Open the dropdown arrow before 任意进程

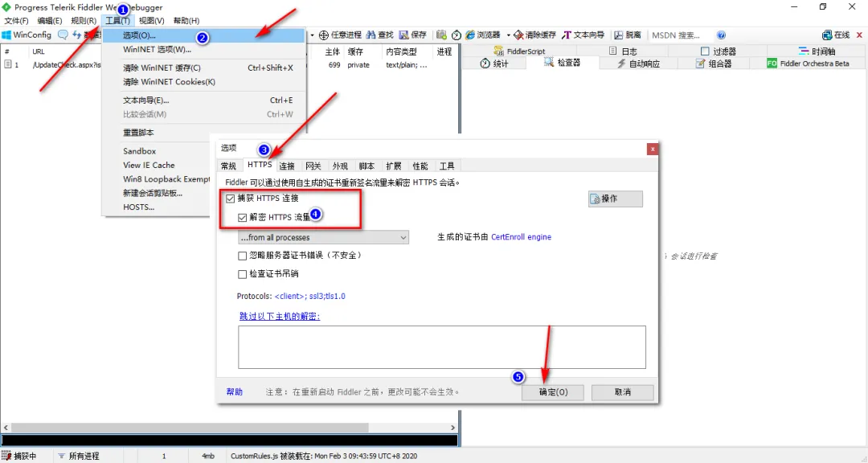[x=312, y=35]
